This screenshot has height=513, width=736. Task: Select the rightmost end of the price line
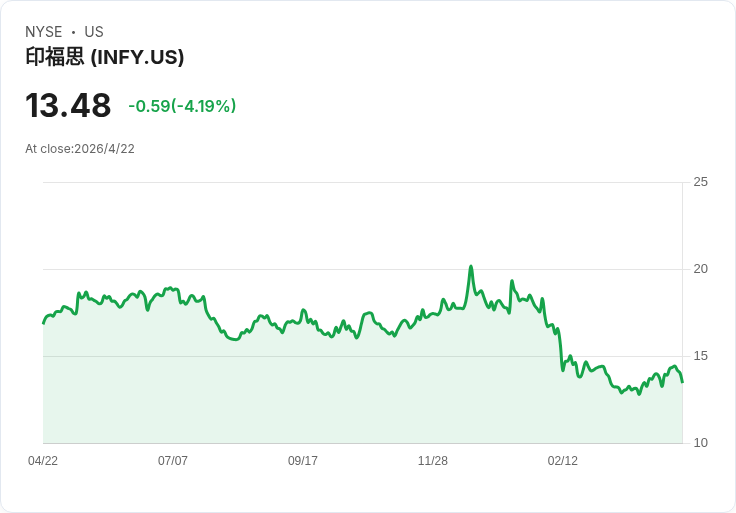pos(682,381)
